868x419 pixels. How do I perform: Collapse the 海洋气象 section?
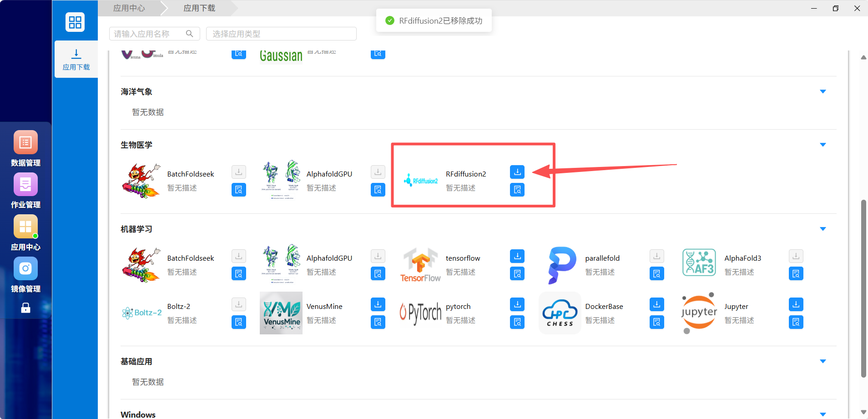pos(823,91)
